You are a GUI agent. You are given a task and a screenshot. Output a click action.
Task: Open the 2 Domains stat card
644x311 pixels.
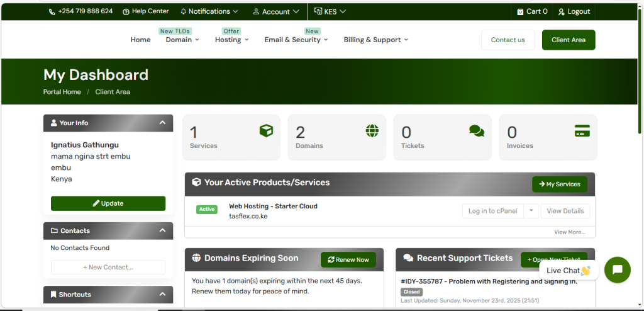pos(337,137)
